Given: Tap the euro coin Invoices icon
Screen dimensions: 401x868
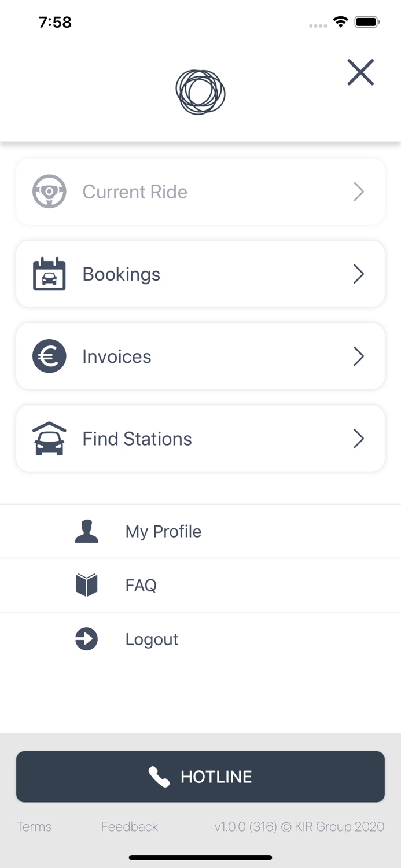Looking at the screenshot, I should (49, 356).
